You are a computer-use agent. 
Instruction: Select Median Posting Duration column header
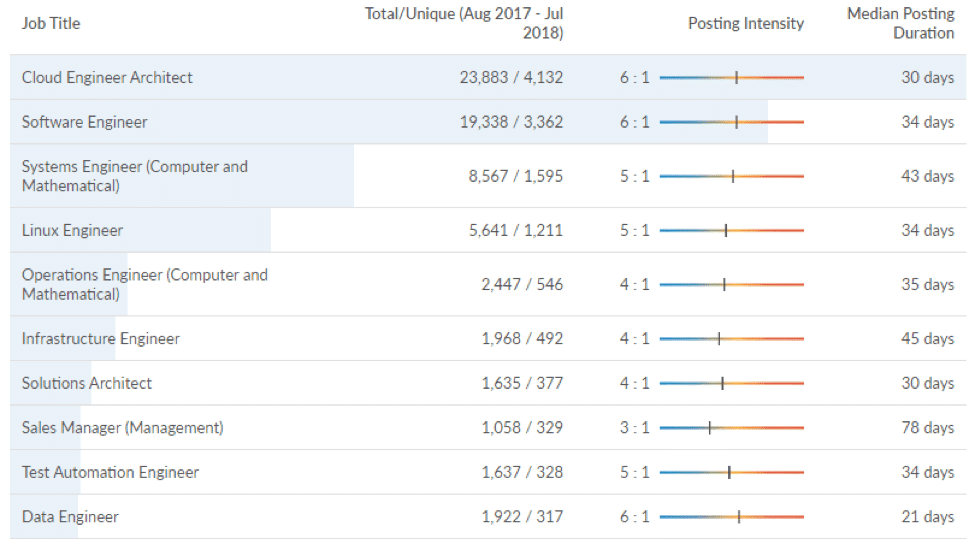point(900,23)
